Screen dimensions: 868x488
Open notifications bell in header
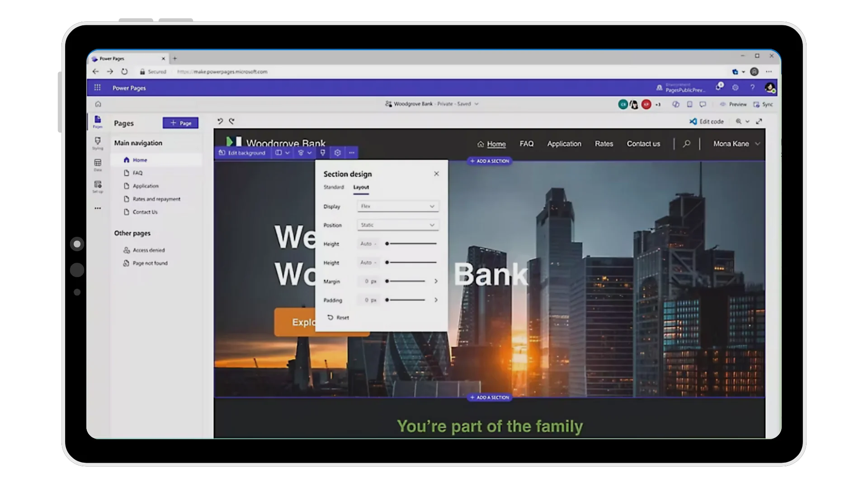718,87
